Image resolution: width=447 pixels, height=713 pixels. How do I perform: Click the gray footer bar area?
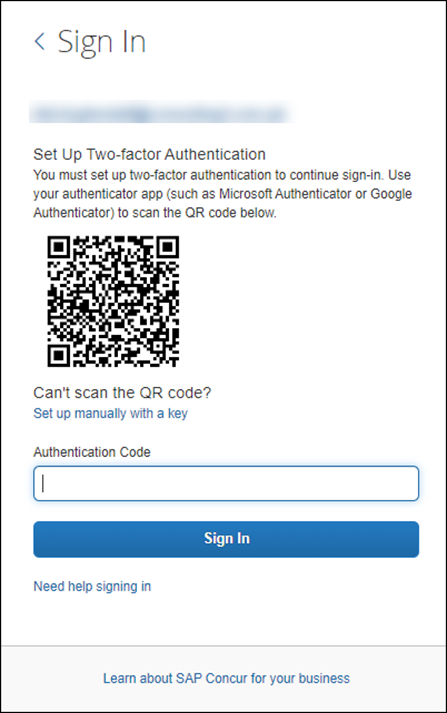pos(223,678)
